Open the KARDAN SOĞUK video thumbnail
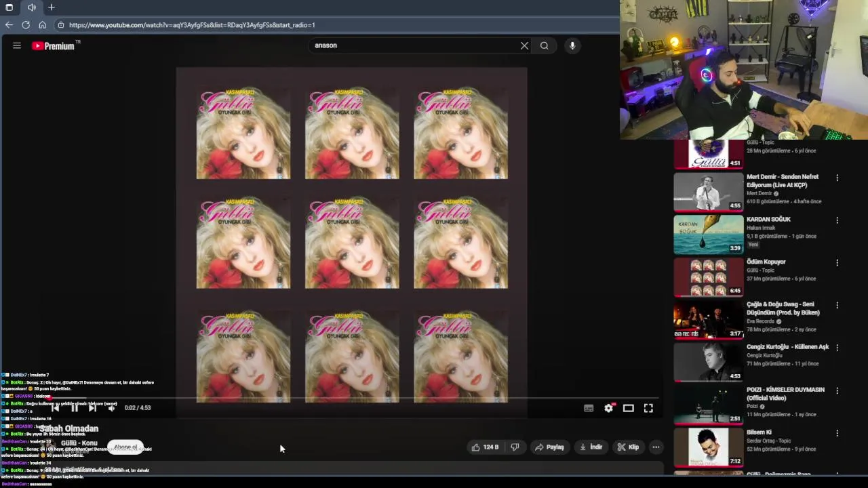The width and height of the screenshot is (868, 488). (708, 235)
